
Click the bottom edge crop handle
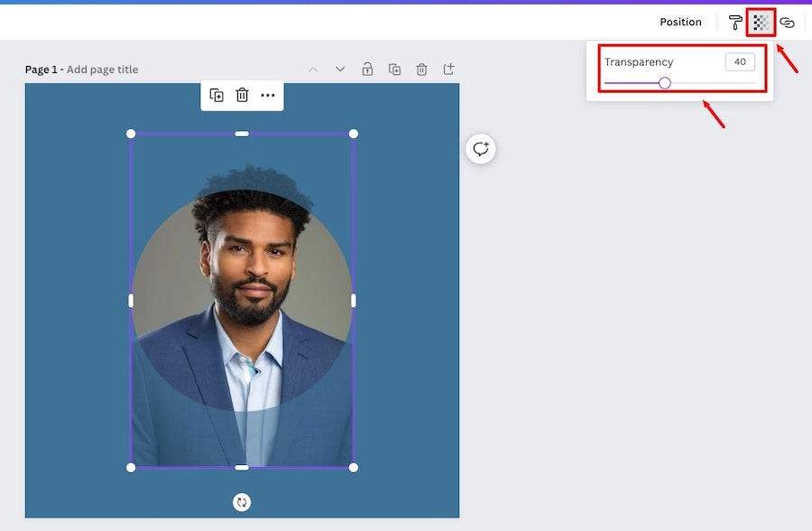[x=242, y=468]
